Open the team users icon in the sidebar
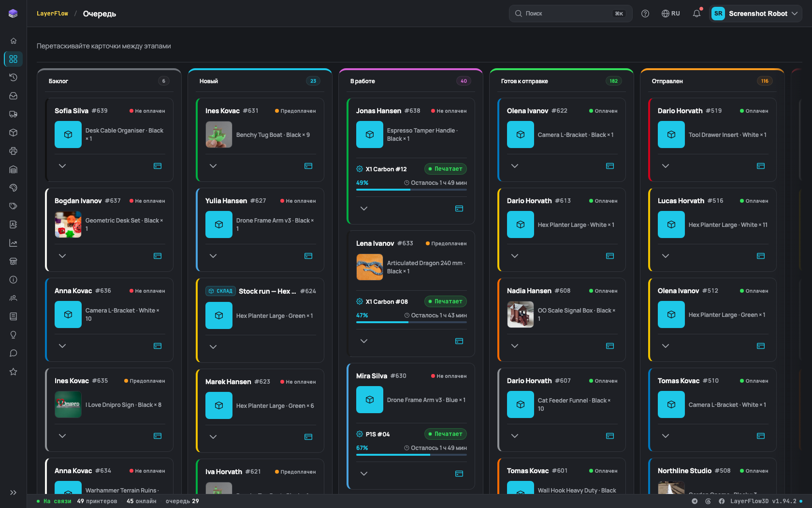The image size is (812, 508). click(14, 298)
